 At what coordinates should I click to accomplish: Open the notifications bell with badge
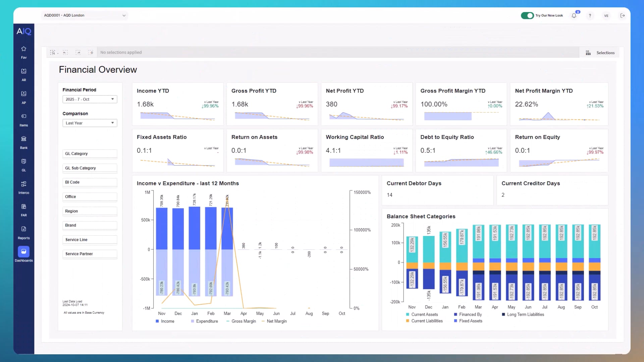(574, 15)
